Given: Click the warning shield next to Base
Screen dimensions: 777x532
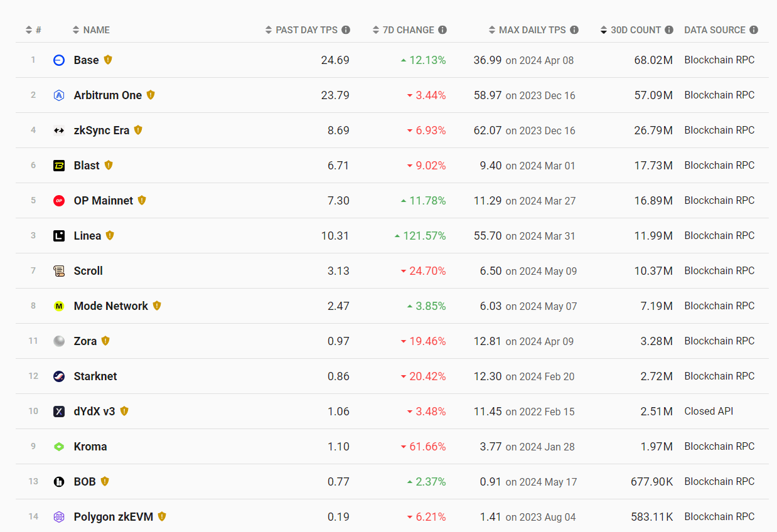Looking at the screenshot, I should (x=108, y=60).
